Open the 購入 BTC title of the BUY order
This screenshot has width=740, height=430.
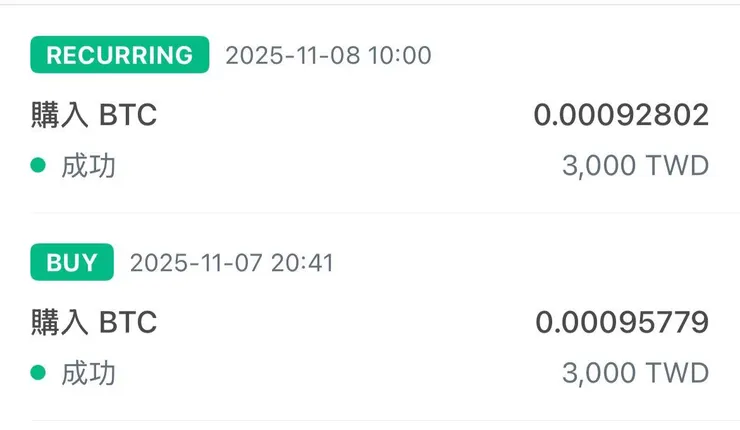coord(94,323)
